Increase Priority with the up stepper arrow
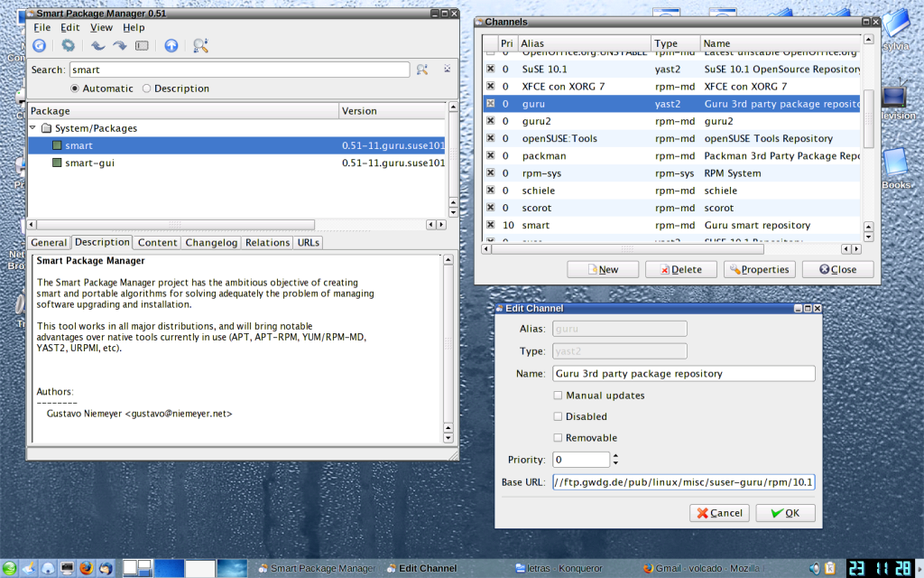924x578 pixels. (615, 456)
